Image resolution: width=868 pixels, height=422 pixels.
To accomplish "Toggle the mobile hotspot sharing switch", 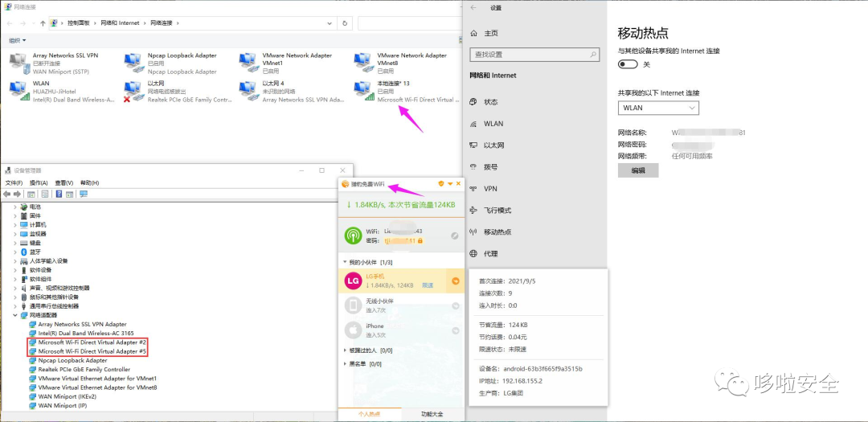I will pyautogui.click(x=628, y=64).
